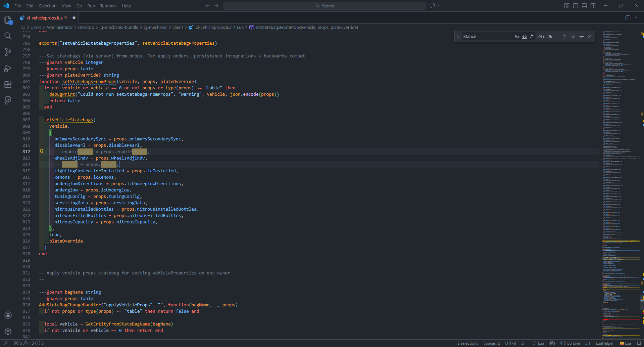644x347 pixels.
Task: Click the notifications bell in status bar
Action: point(639,343)
